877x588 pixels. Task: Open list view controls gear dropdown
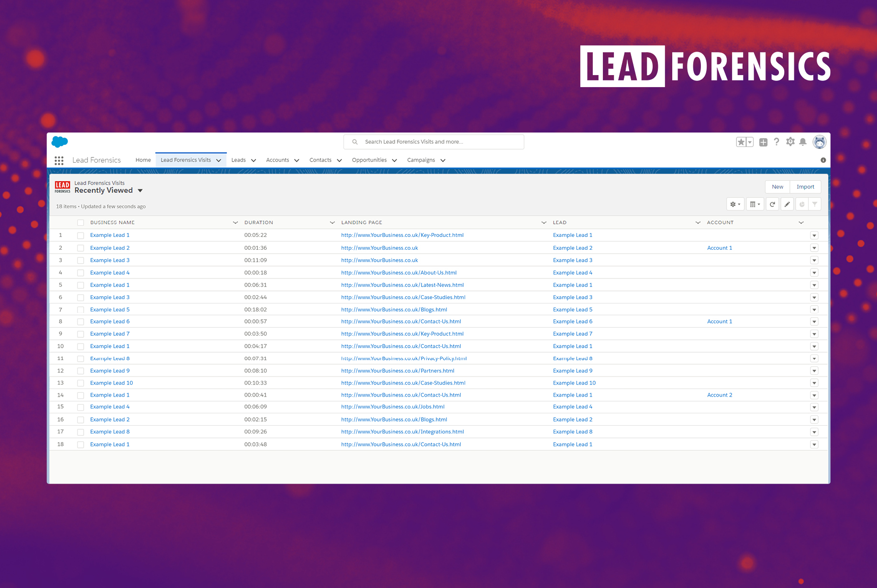[735, 204]
